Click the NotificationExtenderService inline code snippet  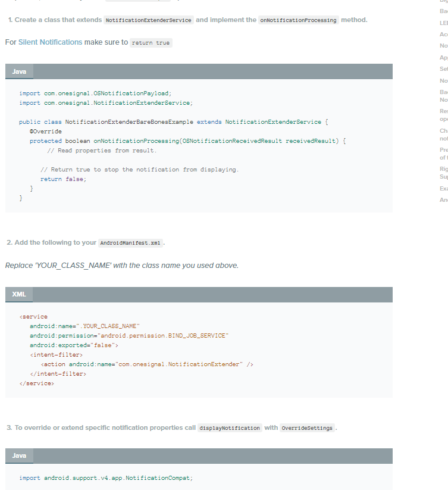[148, 20]
